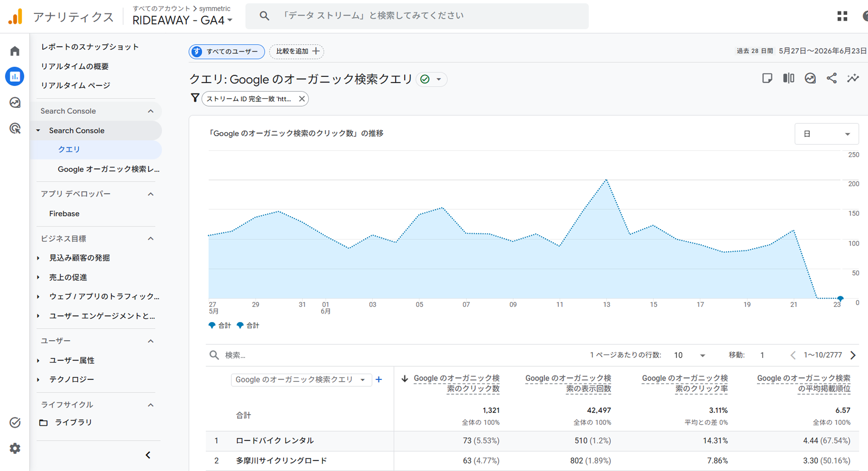The height and width of the screenshot is (471, 868).
Task: Click 多摩川サイクリングロード query row
Action: (x=532, y=461)
